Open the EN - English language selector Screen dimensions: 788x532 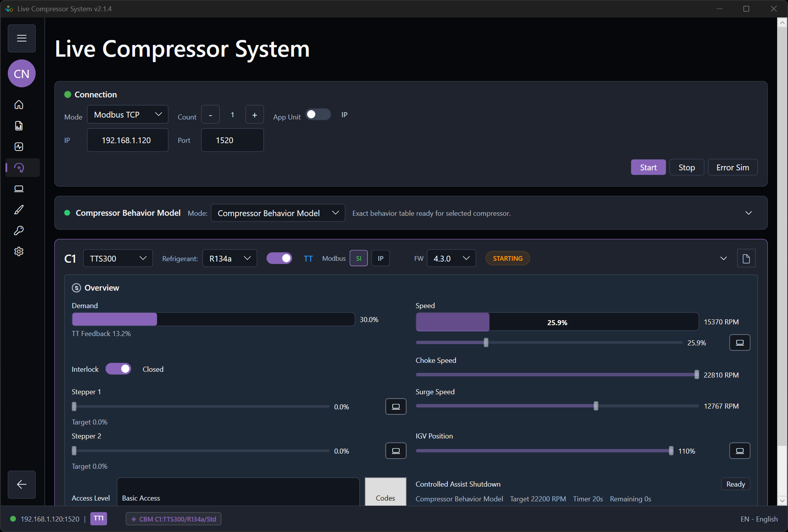759,519
